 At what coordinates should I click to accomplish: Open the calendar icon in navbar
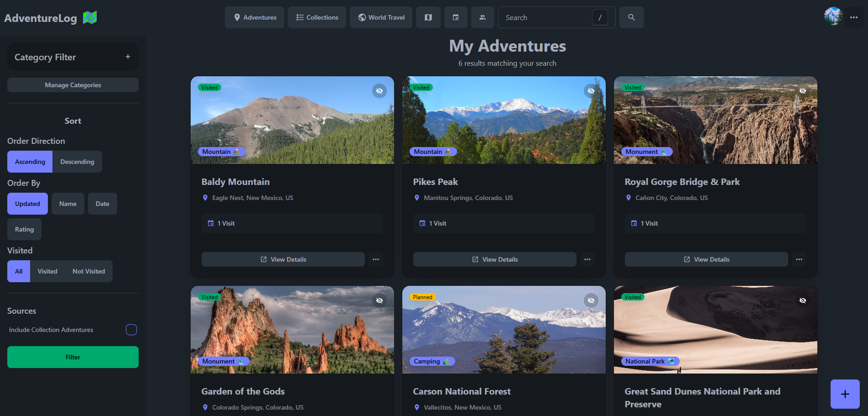(x=456, y=17)
